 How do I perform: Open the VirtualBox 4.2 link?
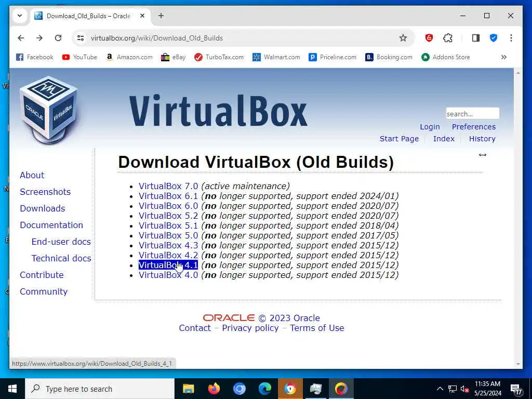tap(168, 255)
